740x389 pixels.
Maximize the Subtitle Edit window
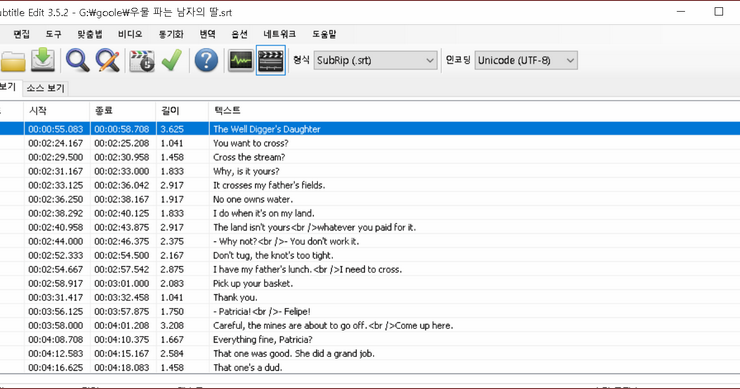(x=718, y=11)
